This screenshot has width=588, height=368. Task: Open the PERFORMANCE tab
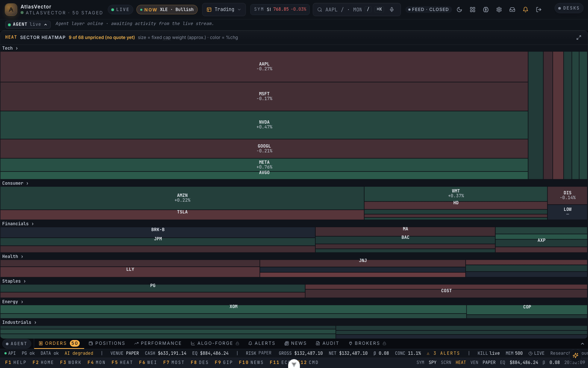coord(158,343)
